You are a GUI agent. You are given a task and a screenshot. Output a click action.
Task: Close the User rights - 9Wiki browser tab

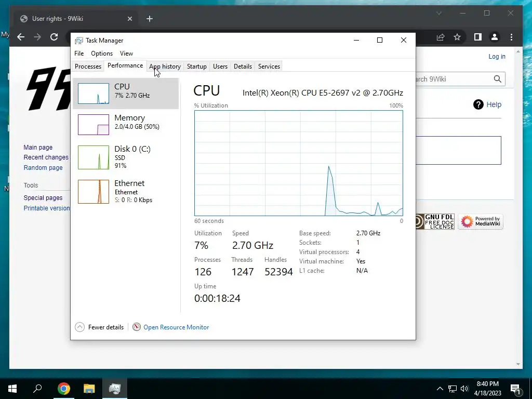point(129,19)
